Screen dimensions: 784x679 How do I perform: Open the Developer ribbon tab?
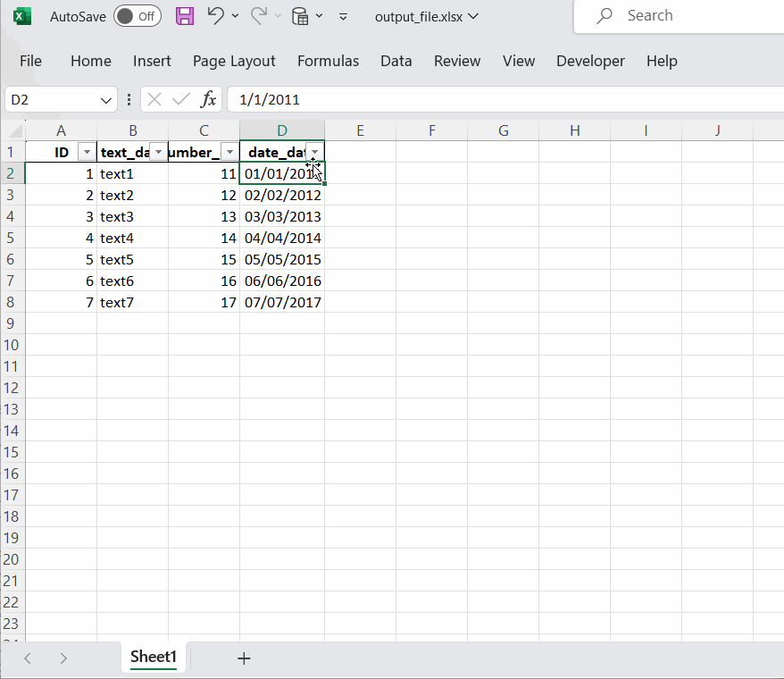[590, 61]
